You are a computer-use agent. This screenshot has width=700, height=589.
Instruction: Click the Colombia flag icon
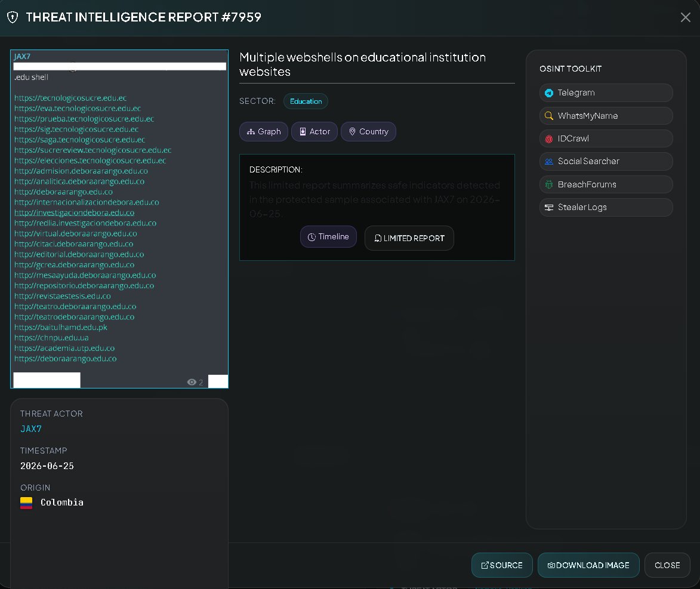click(x=26, y=503)
